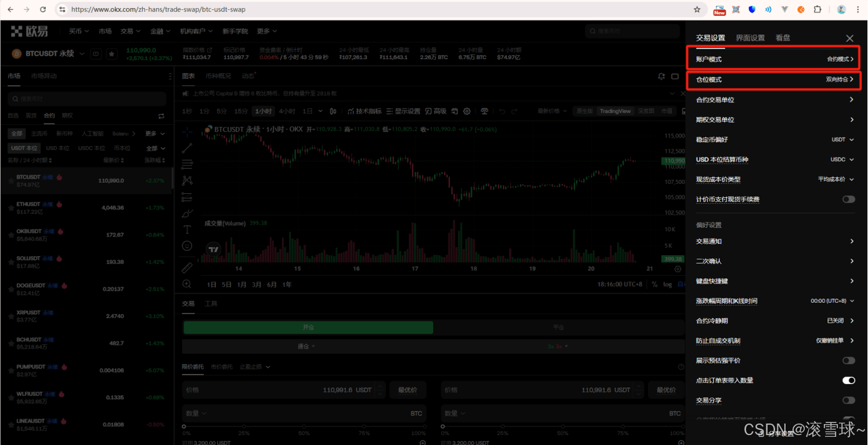868x445 pixels.
Task: Toggle 计价币支付现货手续费 switch
Action: (x=848, y=200)
